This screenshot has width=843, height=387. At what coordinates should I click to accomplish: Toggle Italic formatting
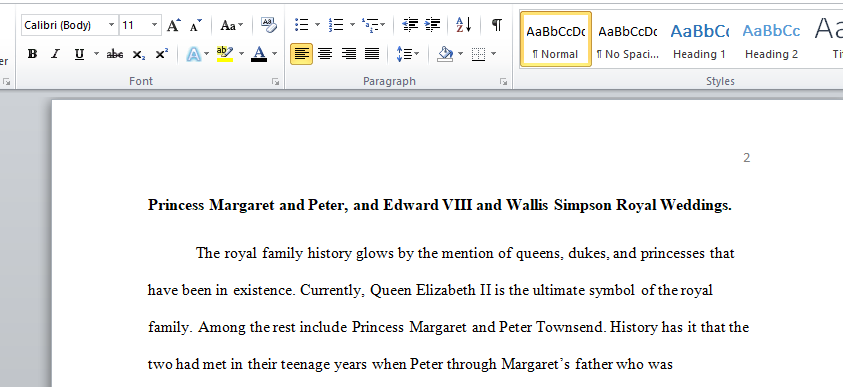point(55,54)
